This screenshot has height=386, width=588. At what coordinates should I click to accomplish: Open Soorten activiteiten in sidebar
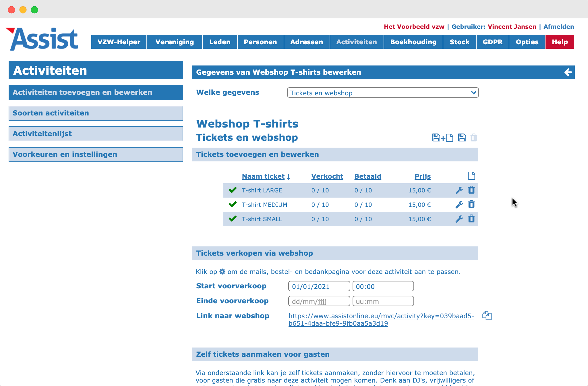[96, 113]
